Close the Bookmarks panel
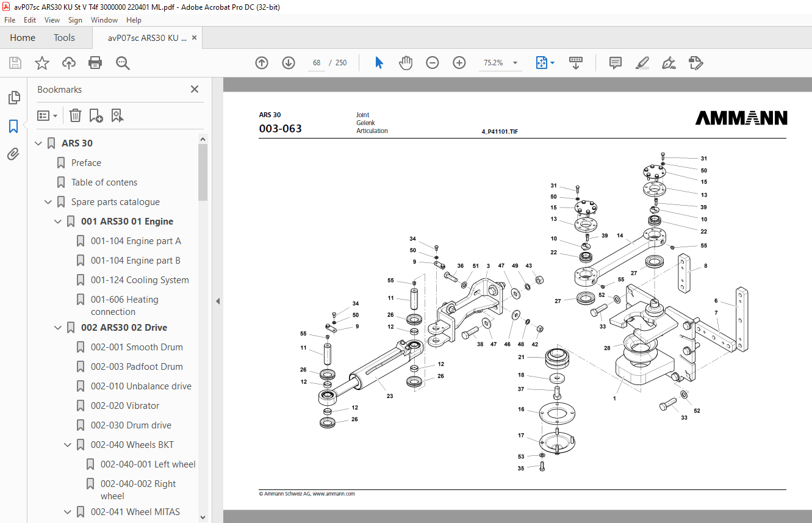 [x=195, y=89]
